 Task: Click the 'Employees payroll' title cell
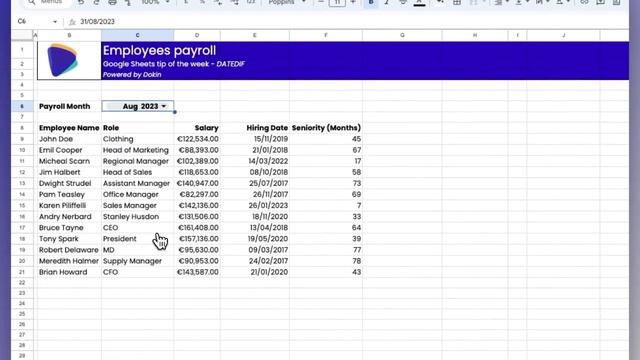pos(160,51)
